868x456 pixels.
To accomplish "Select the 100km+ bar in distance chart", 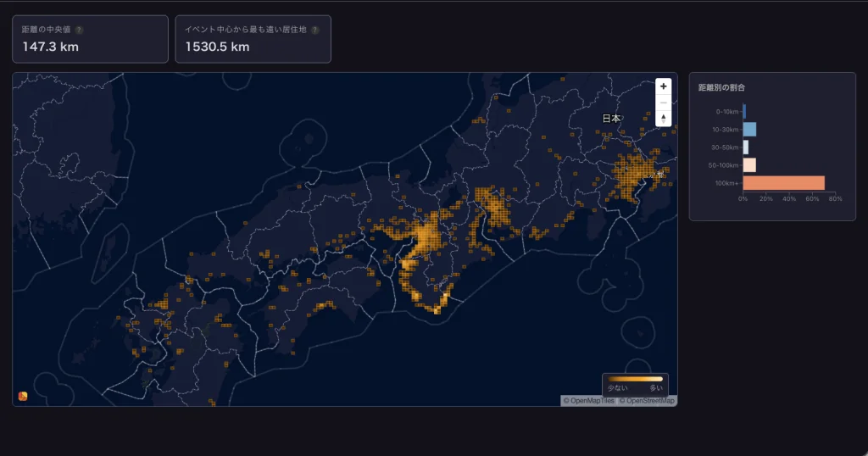I will point(784,183).
